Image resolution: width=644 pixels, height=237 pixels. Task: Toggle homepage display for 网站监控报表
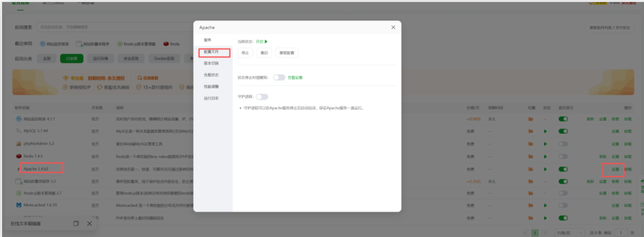564,119
